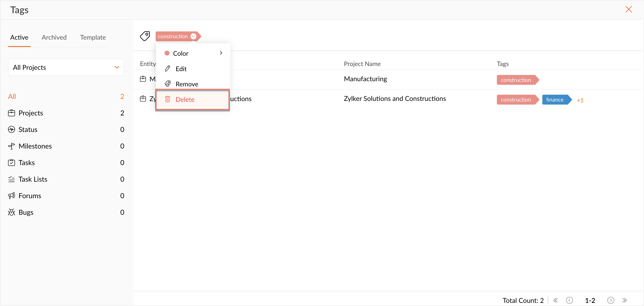Go to next page arrow in pagination
644x306 pixels.
tap(610, 300)
